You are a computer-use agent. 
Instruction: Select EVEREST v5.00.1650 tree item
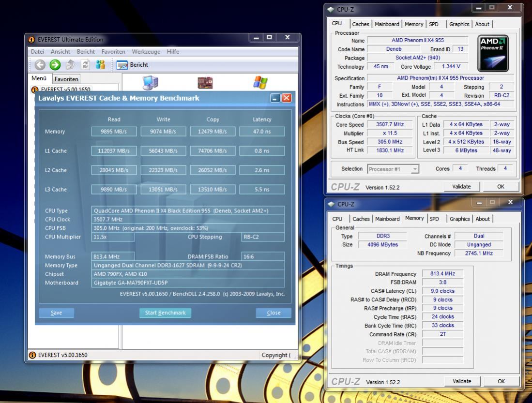[x=65, y=90]
